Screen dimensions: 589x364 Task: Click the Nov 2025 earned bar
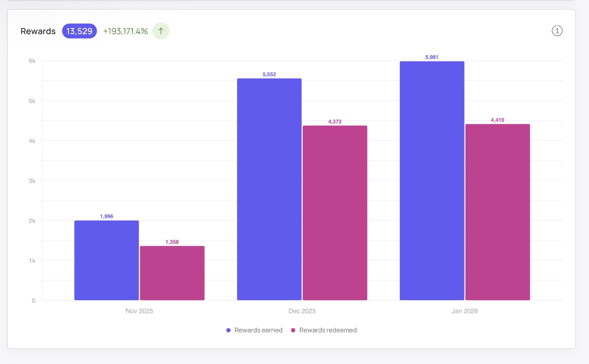[106, 260]
